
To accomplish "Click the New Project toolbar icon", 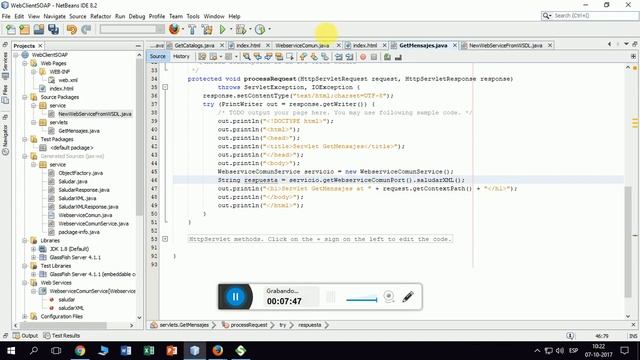I will pyautogui.click(x=24, y=29).
